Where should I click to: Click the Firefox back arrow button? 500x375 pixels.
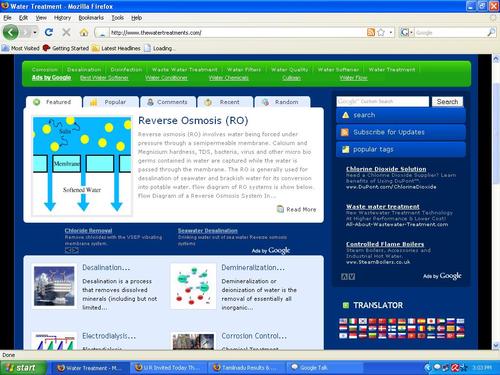point(11,32)
